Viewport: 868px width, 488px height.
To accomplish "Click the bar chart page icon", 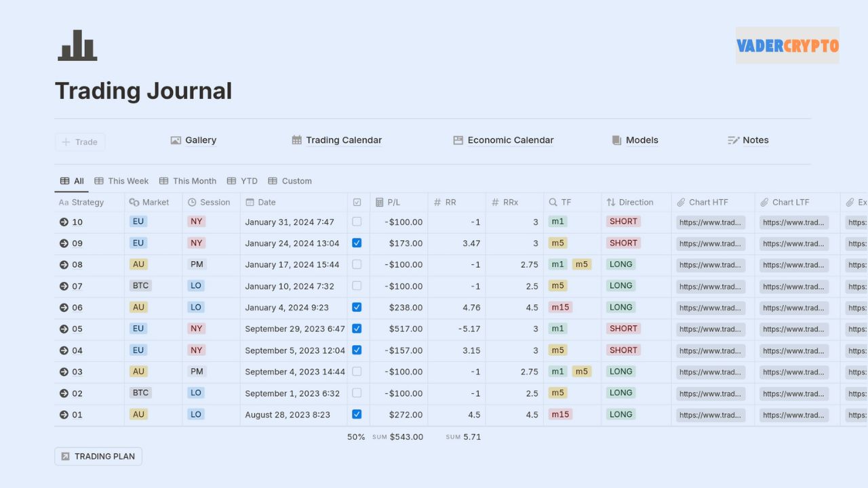I will pyautogui.click(x=77, y=45).
